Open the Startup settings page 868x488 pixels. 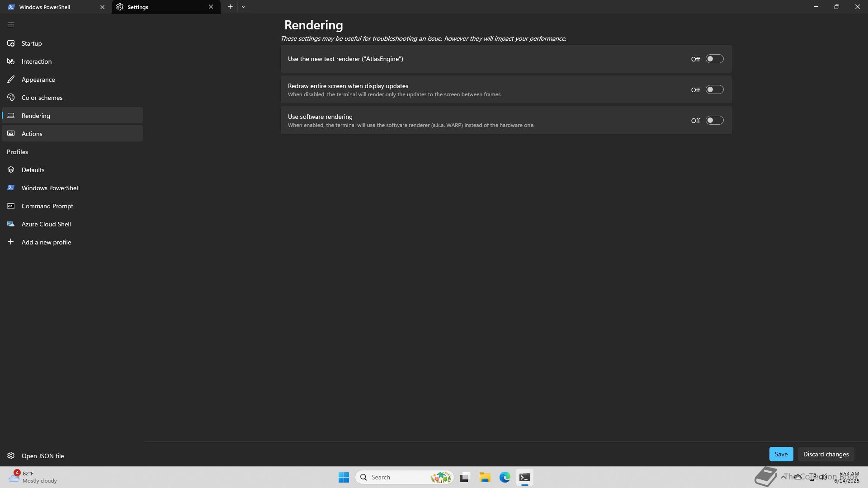[32, 43]
